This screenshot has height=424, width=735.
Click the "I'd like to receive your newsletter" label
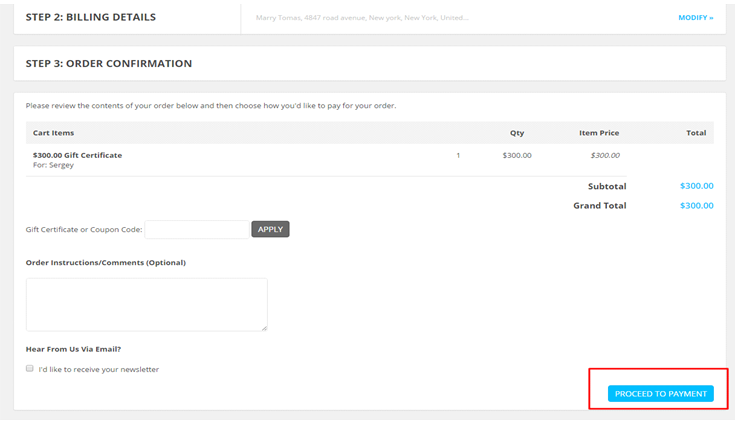(x=98, y=370)
